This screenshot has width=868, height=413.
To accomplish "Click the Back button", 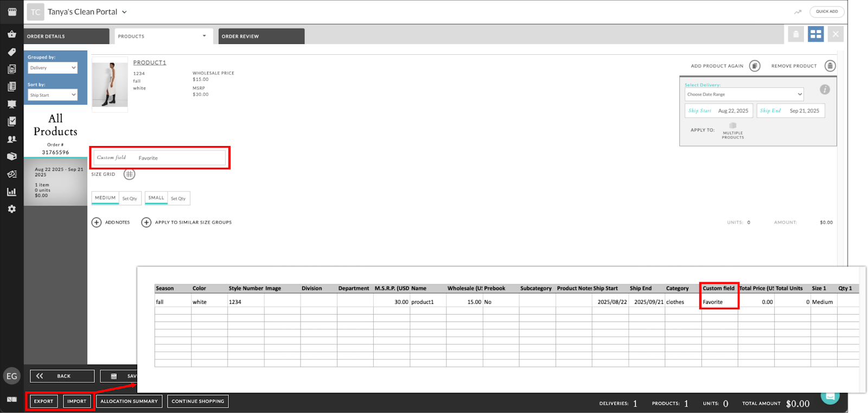I will tap(62, 376).
